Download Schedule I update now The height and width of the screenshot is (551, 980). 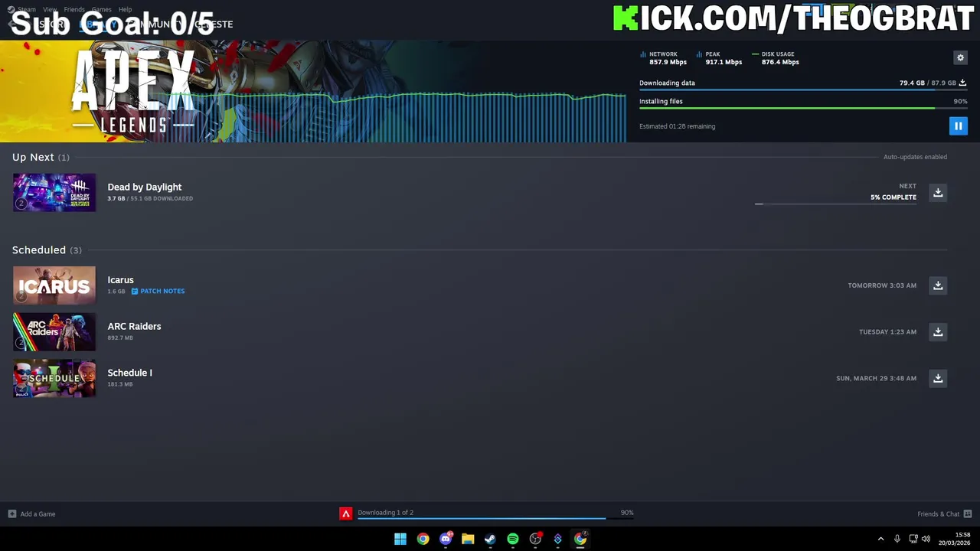point(938,378)
